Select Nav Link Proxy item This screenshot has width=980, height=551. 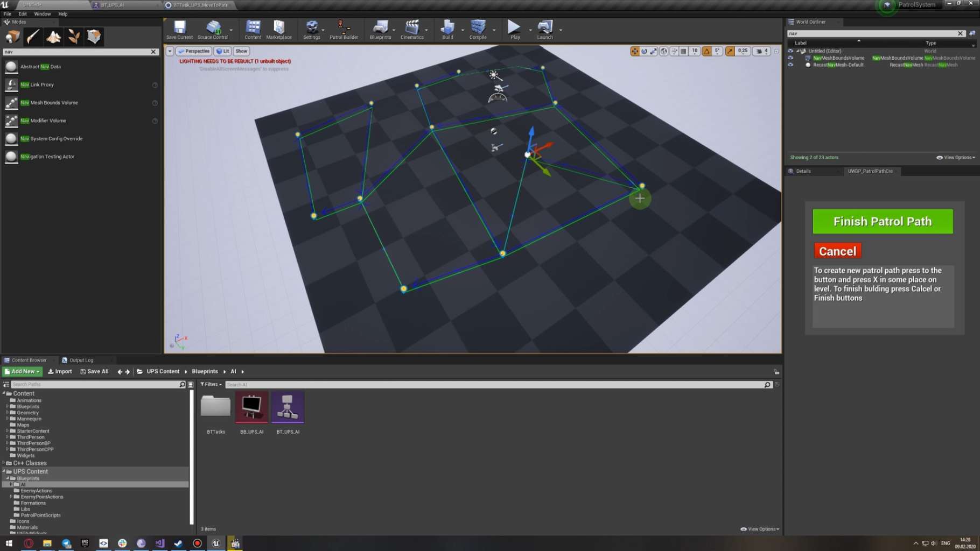pos(81,84)
